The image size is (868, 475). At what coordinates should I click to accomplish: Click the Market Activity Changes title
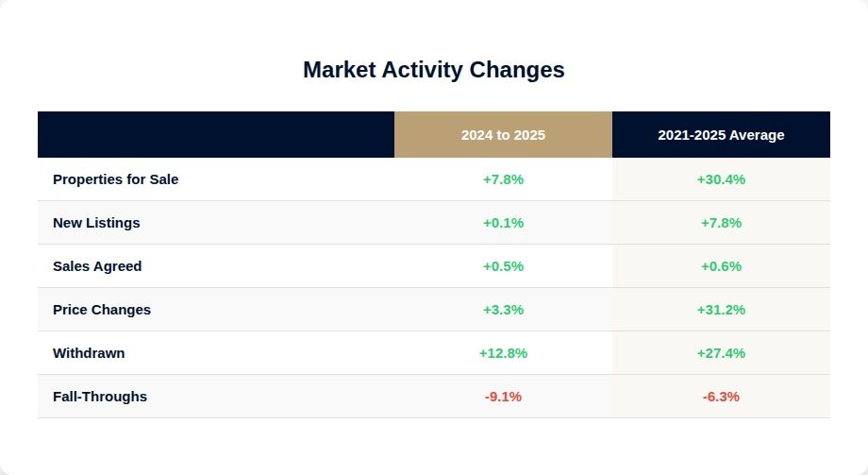coord(433,70)
